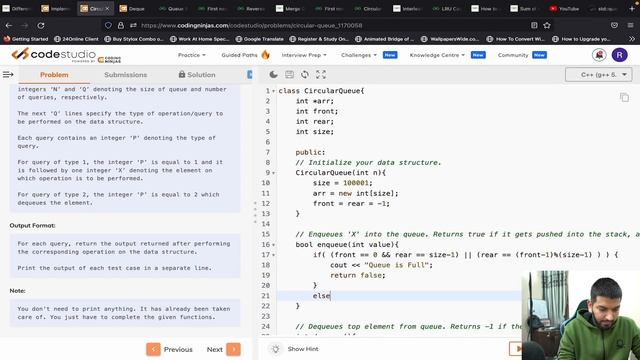Select the Submissions tab
The height and width of the screenshot is (360, 640).
pos(125,75)
